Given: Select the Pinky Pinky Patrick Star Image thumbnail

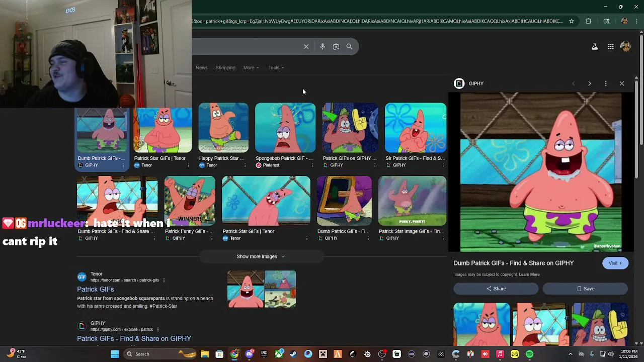Looking at the screenshot, I should click(412, 201).
